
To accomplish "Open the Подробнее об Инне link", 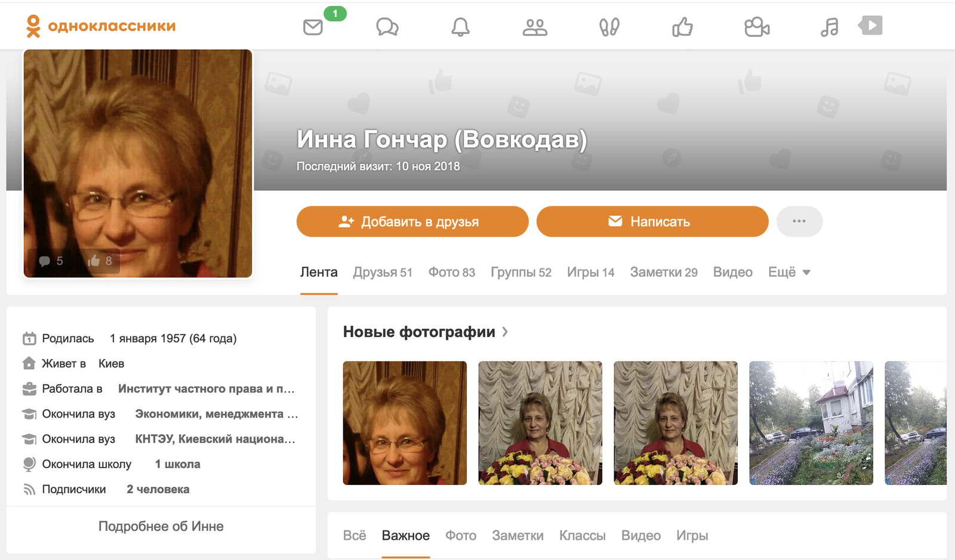I will pyautogui.click(x=161, y=526).
